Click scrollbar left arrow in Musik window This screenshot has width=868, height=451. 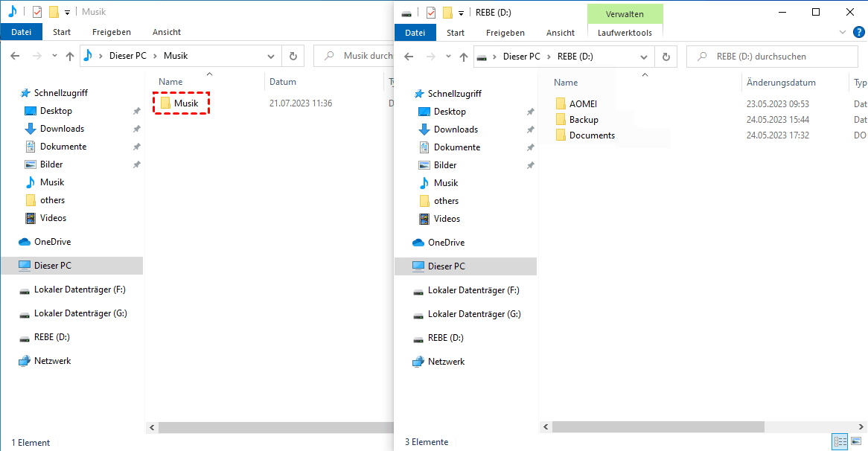click(x=152, y=427)
